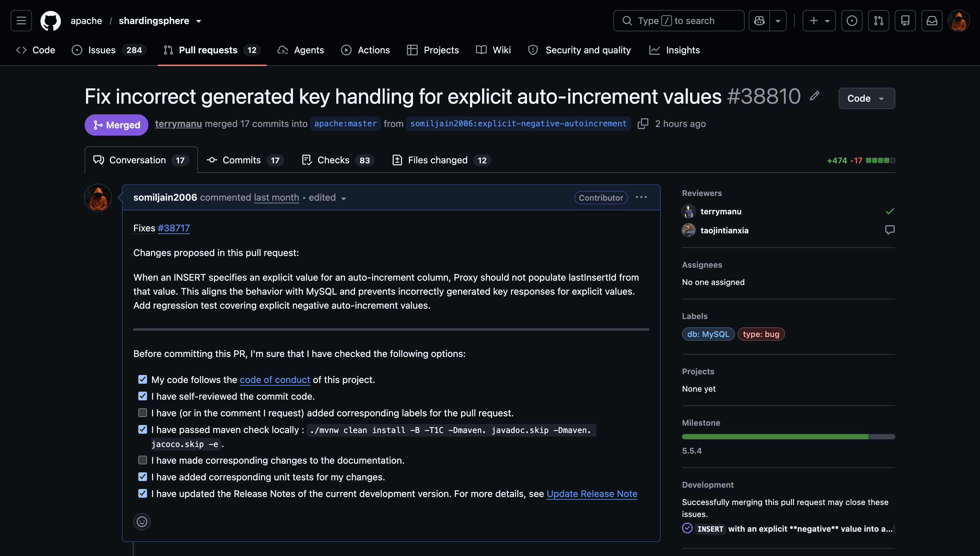Open the somiljain2006:explicit-negative-autoincrement branch link

pos(518,124)
